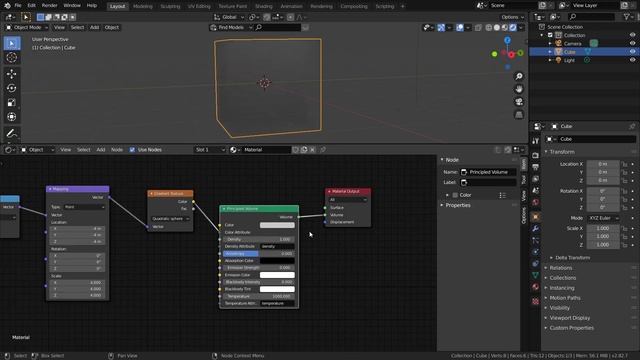Hide Cube with its eye icon

click(x=632, y=52)
